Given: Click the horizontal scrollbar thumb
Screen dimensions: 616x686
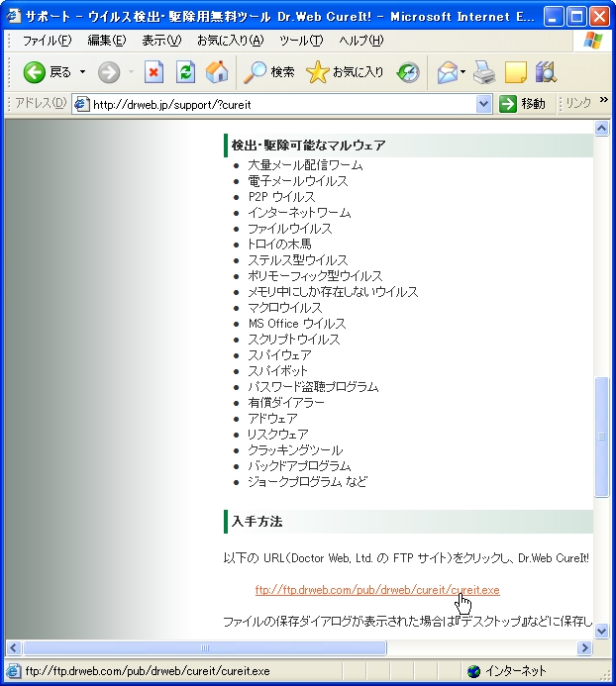Looking at the screenshot, I should [x=205, y=648].
